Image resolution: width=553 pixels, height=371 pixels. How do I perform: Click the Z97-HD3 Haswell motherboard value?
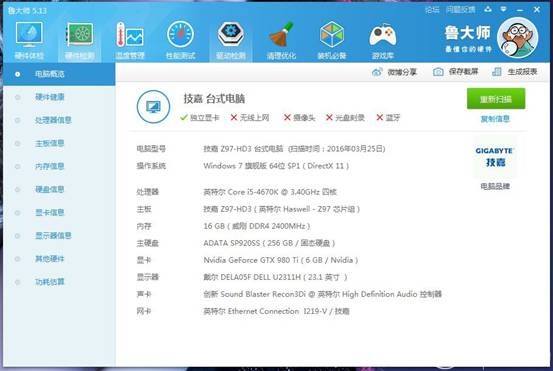[x=281, y=209]
